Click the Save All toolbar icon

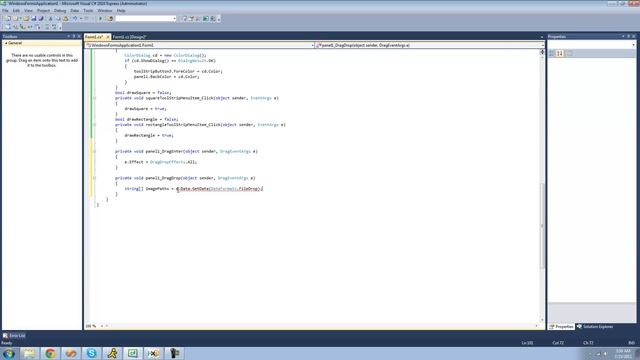tap(41, 18)
